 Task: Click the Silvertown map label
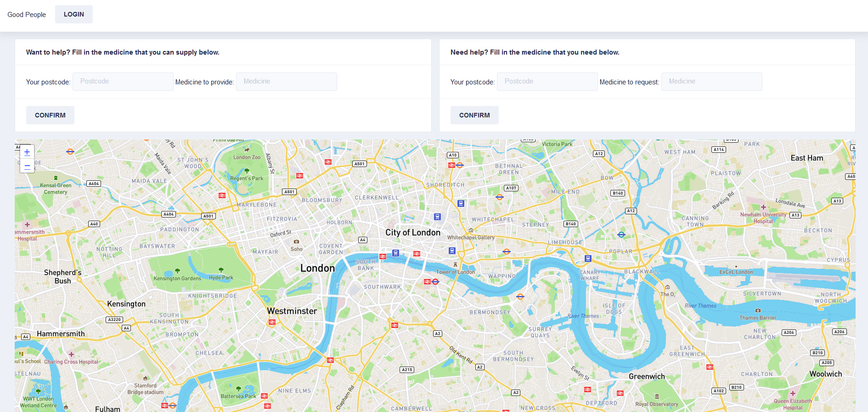tap(762, 294)
